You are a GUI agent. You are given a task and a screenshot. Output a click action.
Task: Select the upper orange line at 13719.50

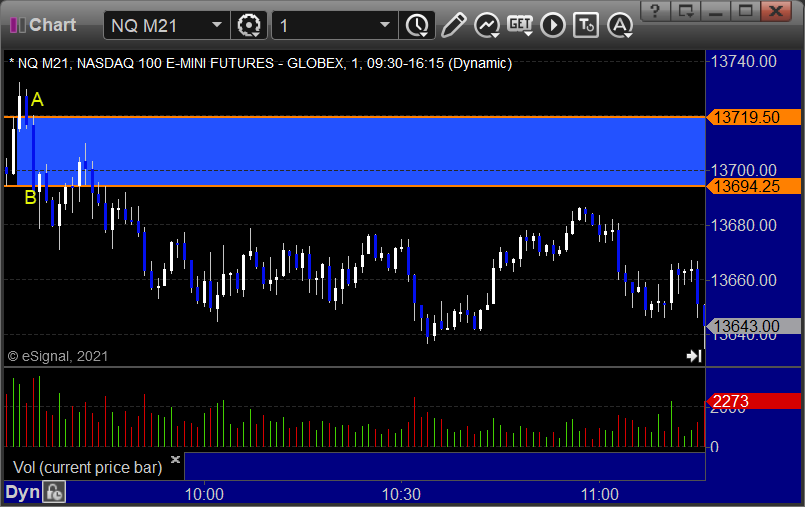[354, 117]
